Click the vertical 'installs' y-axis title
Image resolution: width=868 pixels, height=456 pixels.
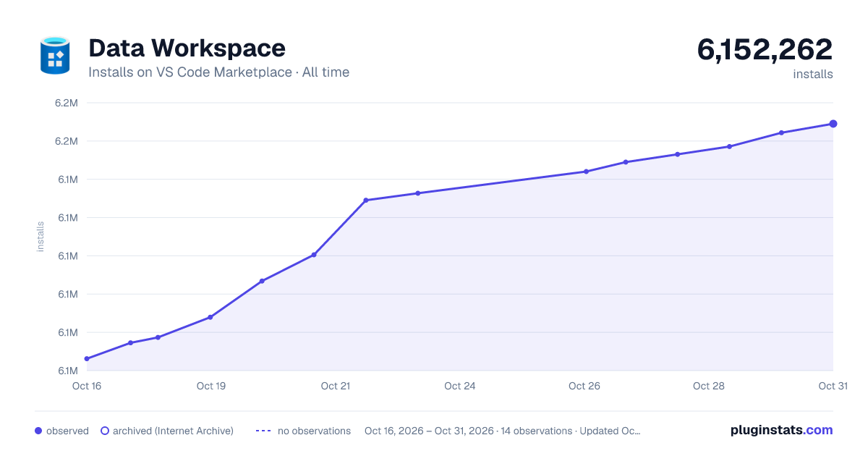click(41, 237)
